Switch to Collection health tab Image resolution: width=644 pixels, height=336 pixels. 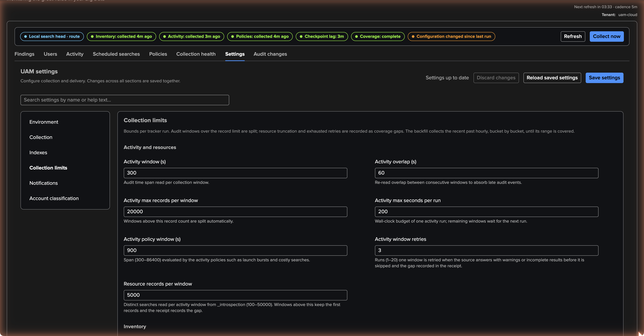(196, 54)
